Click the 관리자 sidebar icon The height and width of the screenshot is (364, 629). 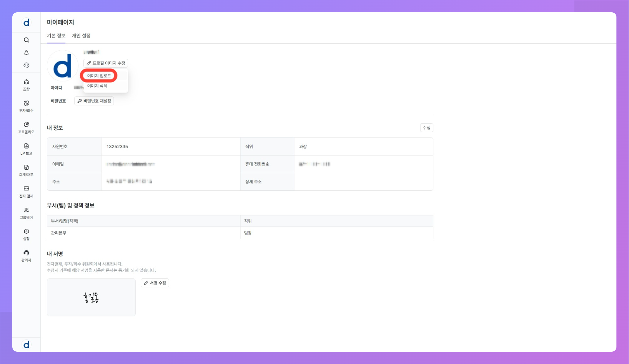[x=26, y=256]
